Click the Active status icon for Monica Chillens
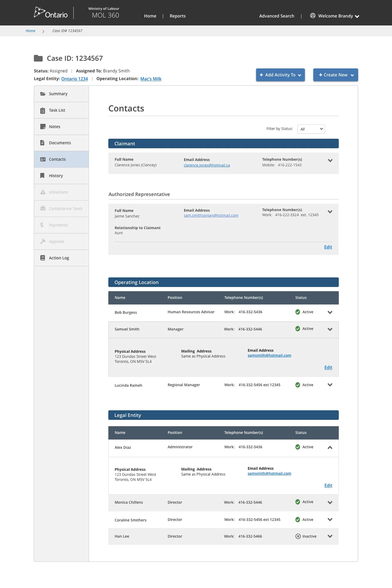This screenshot has width=392, height=588. 298,502
